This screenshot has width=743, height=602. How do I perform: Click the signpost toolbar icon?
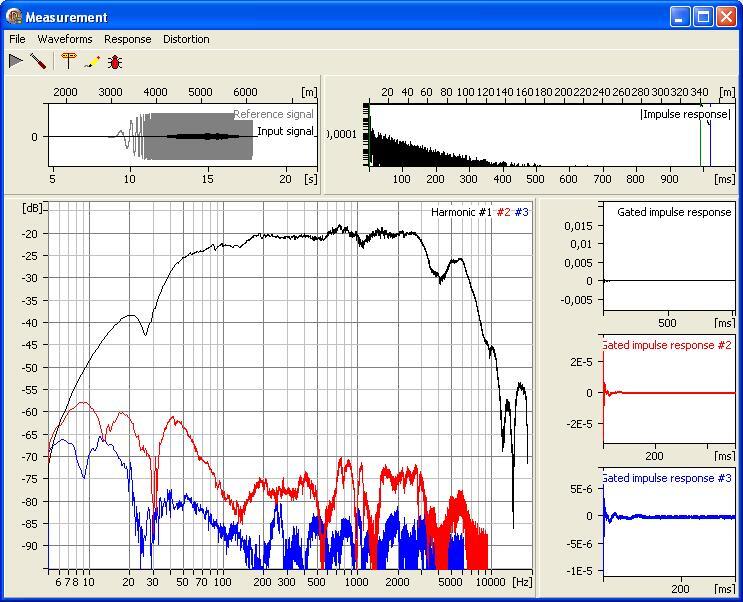68,61
